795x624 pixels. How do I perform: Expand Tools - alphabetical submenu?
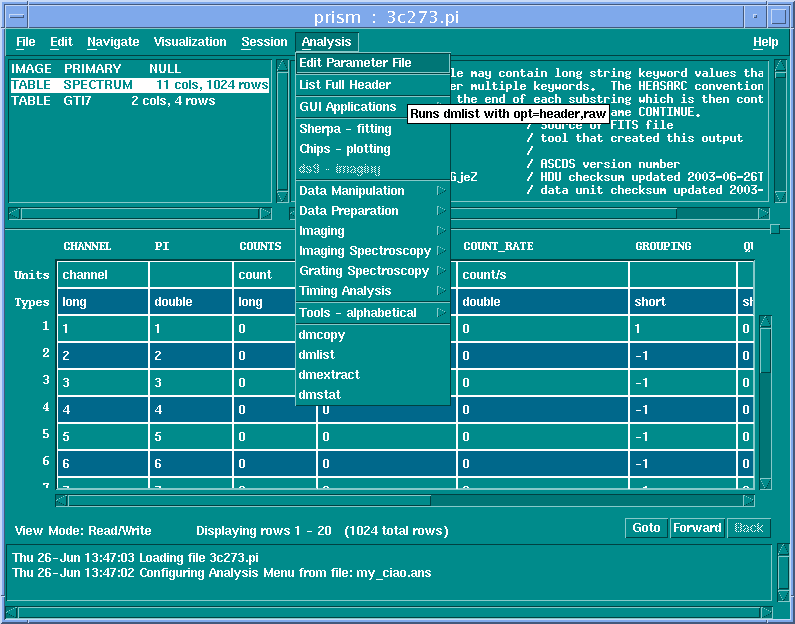click(x=373, y=313)
